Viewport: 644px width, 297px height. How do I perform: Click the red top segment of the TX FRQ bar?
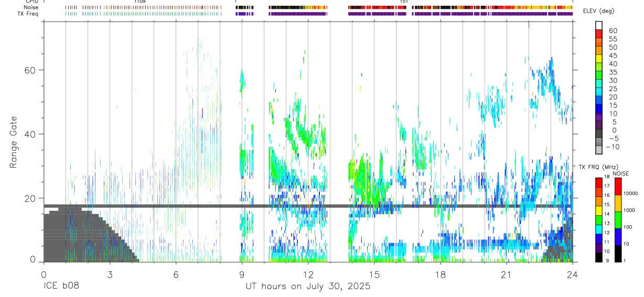point(599,182)
